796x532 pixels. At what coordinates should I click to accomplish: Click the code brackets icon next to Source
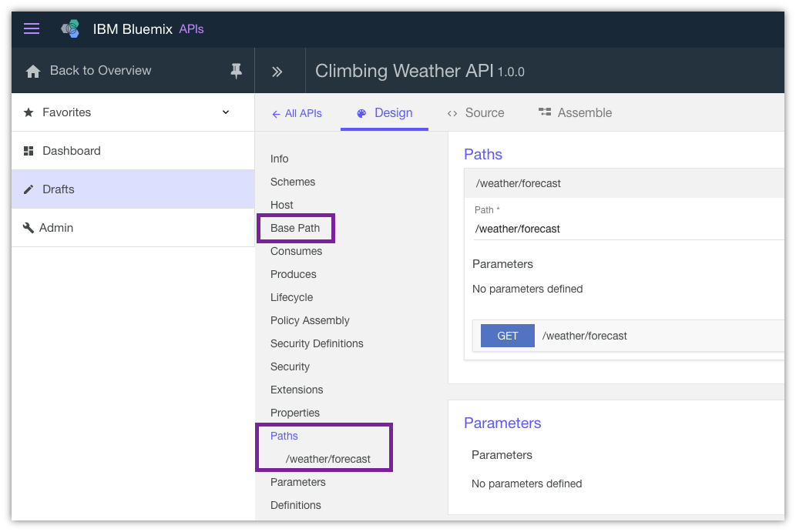tap(453, 112)
